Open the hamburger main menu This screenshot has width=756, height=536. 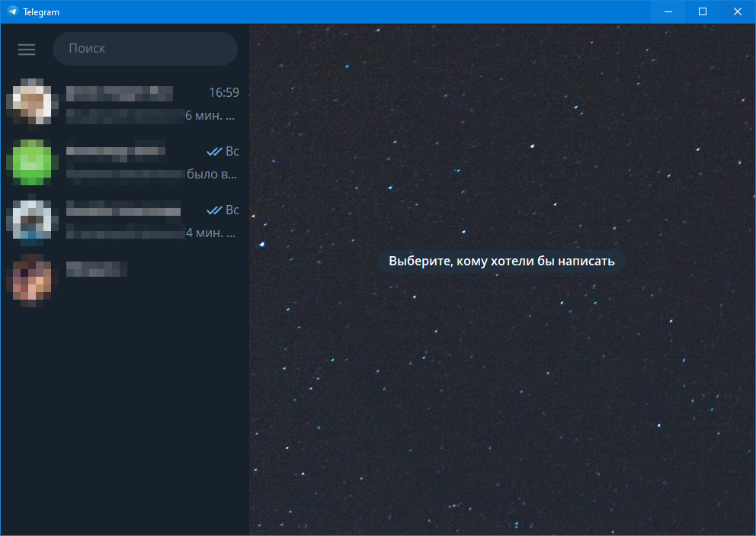coord(27,50)
